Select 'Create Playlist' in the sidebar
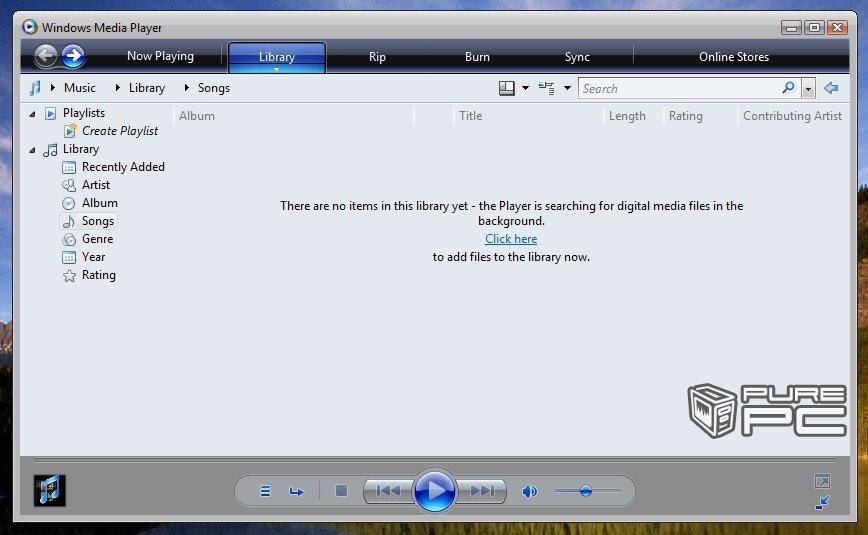This screenshot has width=868, height=535. [x=120, y=131]
